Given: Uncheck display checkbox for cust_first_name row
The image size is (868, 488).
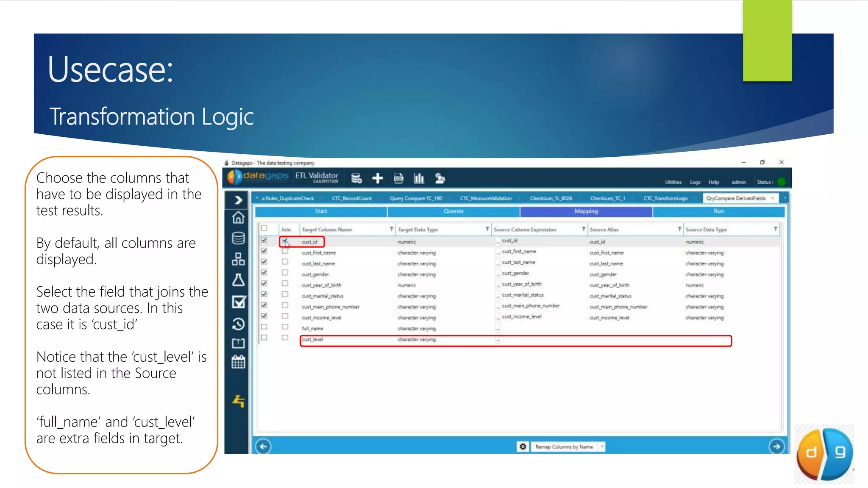Looking at the screenshot, I should (264, 251).
